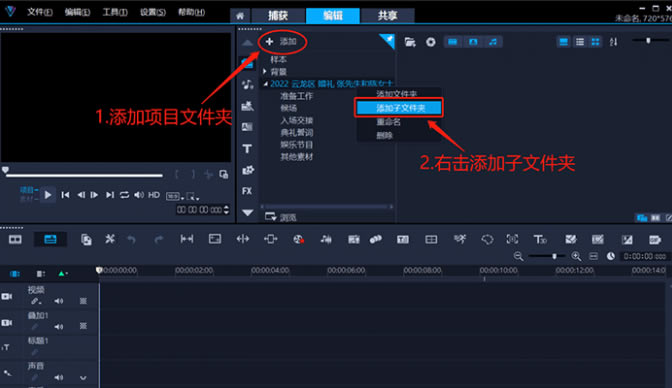Jump to end of the preview
Viewport: 672px width, 388px height.
[110, 195]
